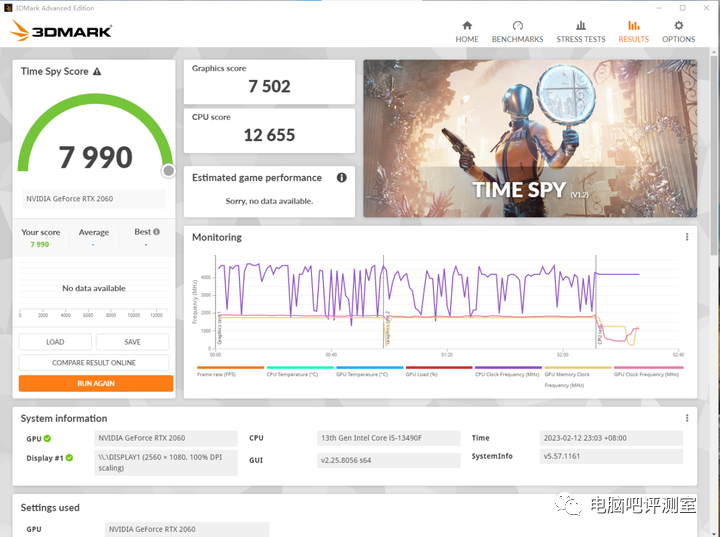Screen dimensions: 720x537
Task: Click the Time Spy Score warning icon
Action: tap(97, 72)
